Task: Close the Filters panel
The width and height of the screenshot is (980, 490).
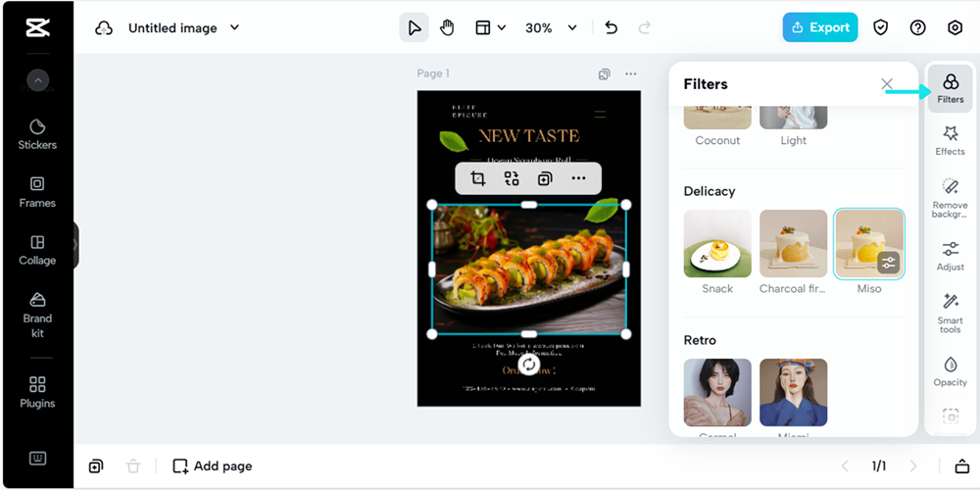Action: (887, 83)
